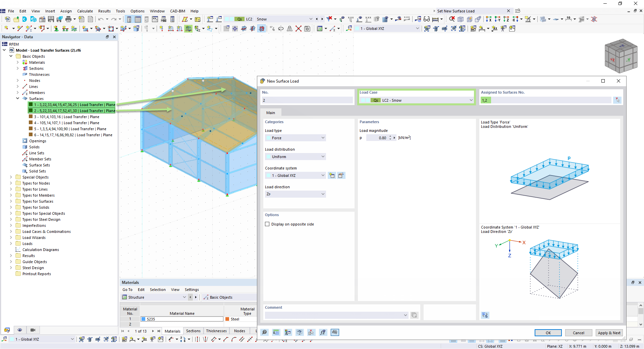
Task: Open the Results menu
Action: (104, 11)
